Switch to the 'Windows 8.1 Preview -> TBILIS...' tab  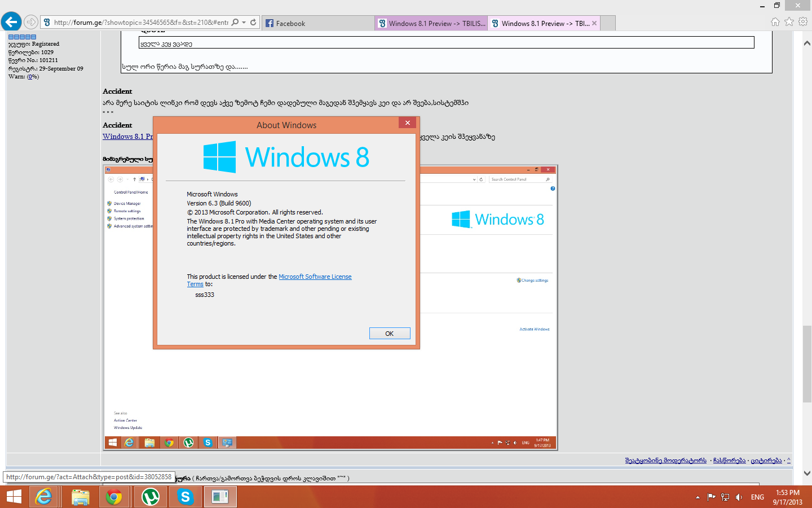pos(431,23)
